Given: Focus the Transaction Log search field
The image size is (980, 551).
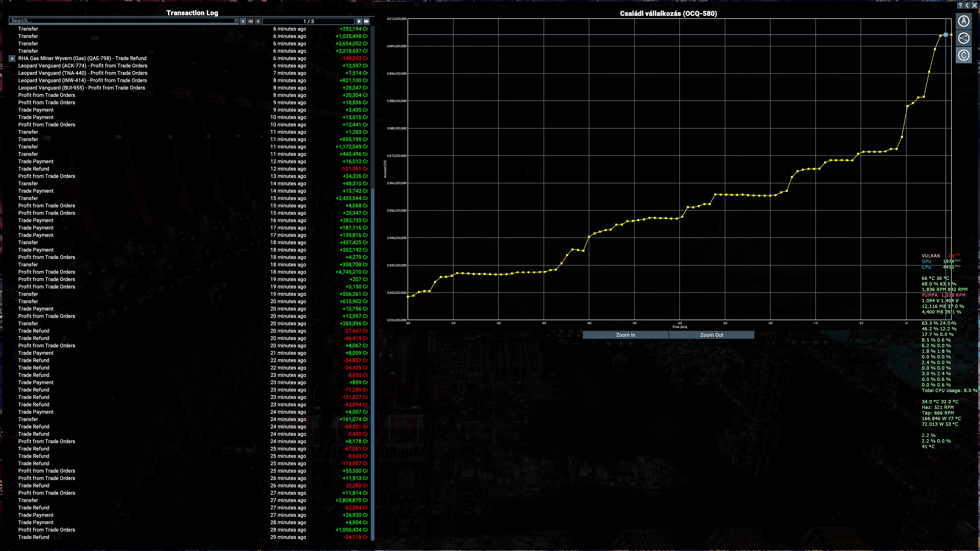Looking at the screenshot, I should (124, 21).
